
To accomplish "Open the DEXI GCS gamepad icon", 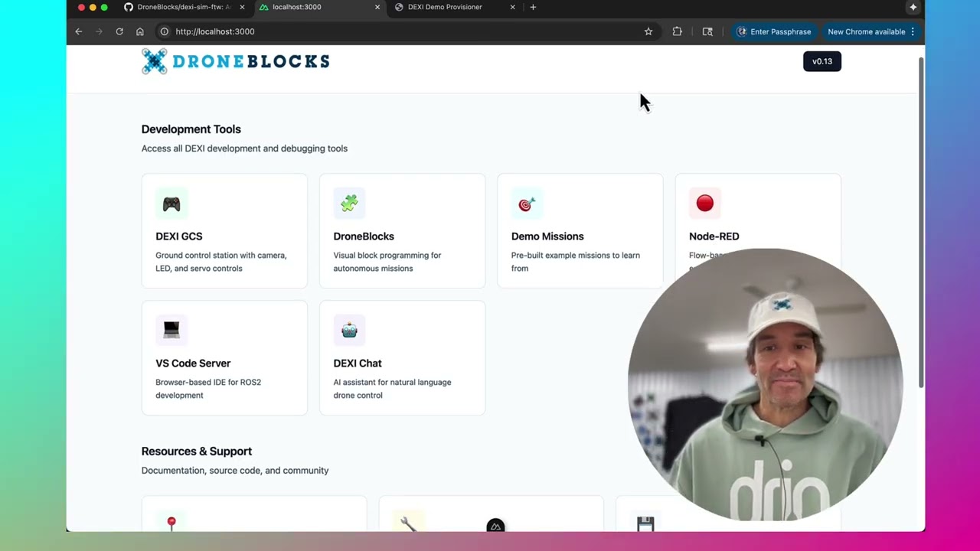I will click(x=171, y=204).
